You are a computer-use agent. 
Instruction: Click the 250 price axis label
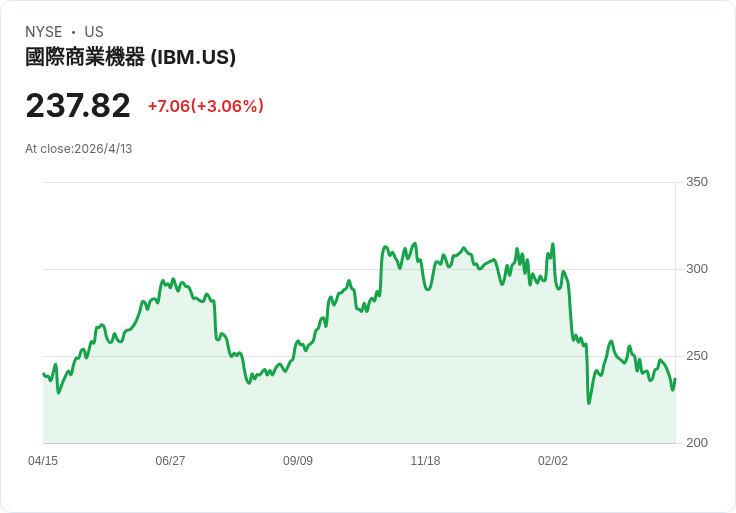pos(696,356)
